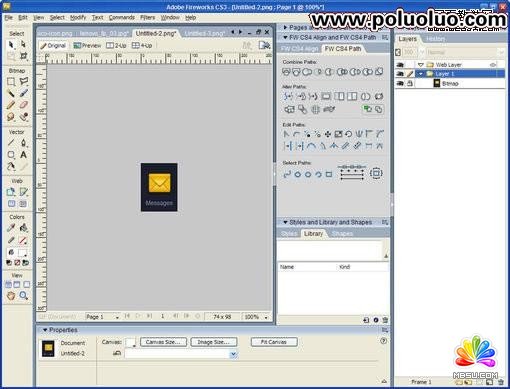Click the rotate points icon in Edit Paths
The height and width of the screenshot is (389, 510).
349,134
